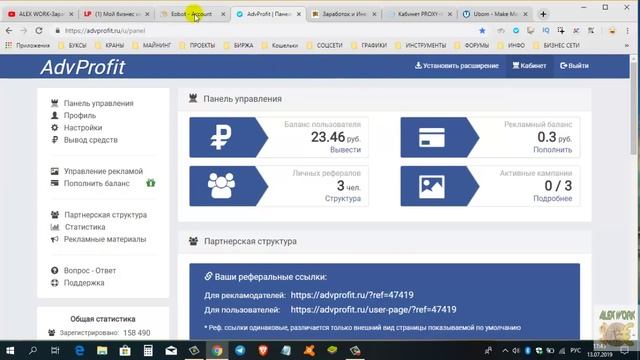Open БИРЖА bookmarks folder
The width and height of the screenshot is (640, 360).
click(x=238, y=45)
